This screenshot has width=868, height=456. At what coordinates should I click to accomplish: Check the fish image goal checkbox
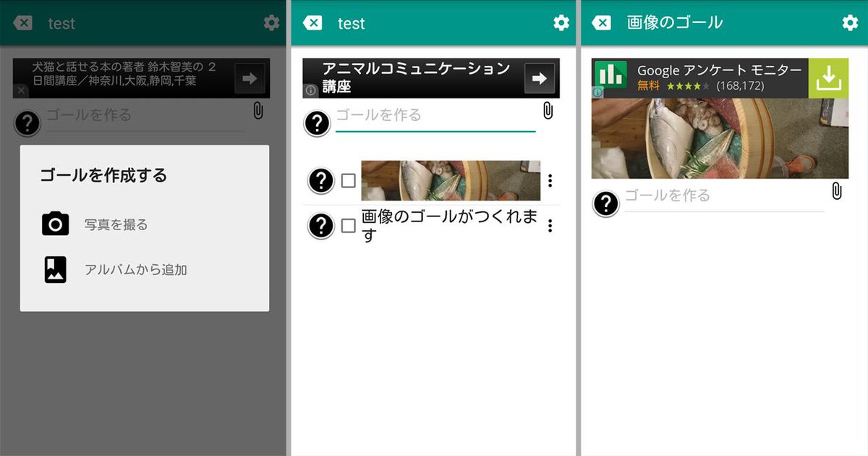click(348, 180)
